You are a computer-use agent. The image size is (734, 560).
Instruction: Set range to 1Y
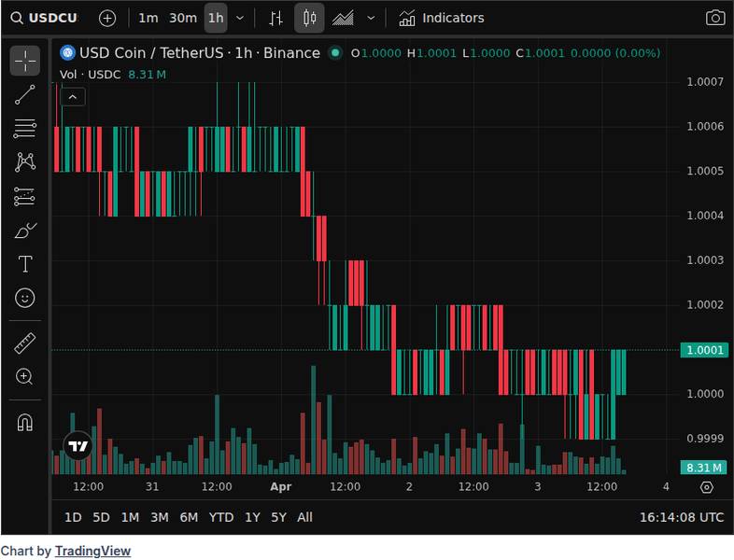pos(252,517)
